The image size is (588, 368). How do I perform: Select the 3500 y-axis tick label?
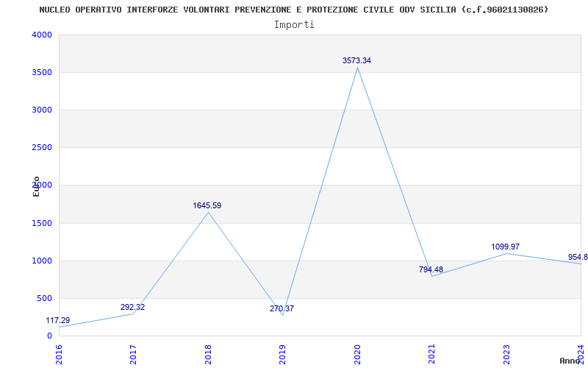click(42, 72)
